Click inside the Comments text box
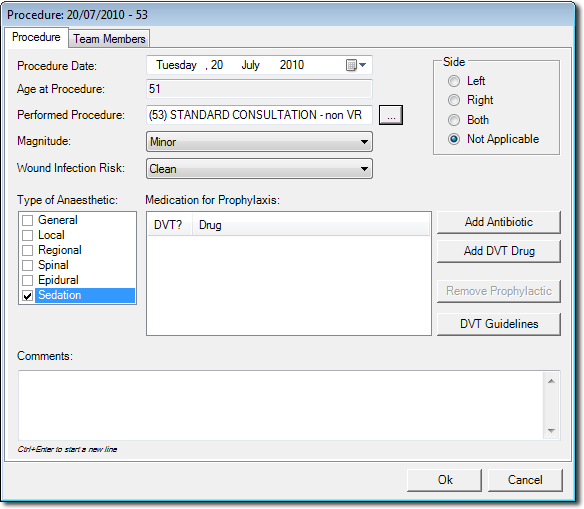This screenshot has width=584, height=509. [x=282, y=405]
